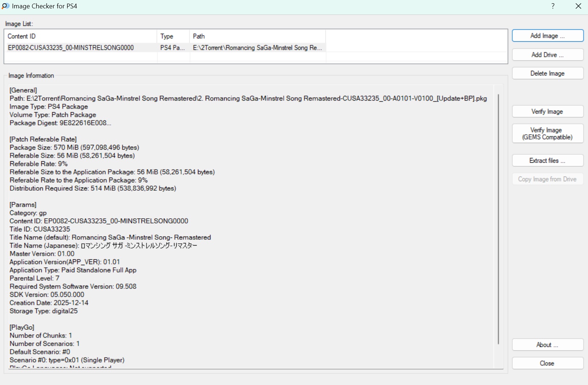Click the Path column header

tap(257, 36)
